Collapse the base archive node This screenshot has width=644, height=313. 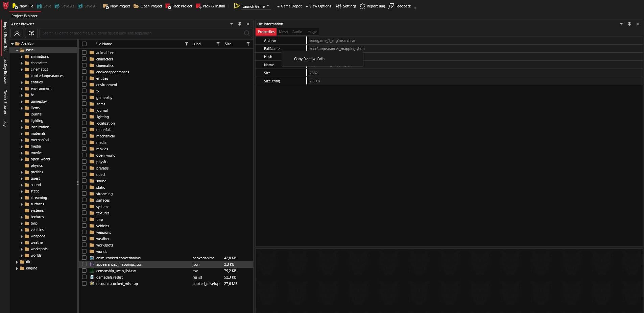tap(17, 50)
